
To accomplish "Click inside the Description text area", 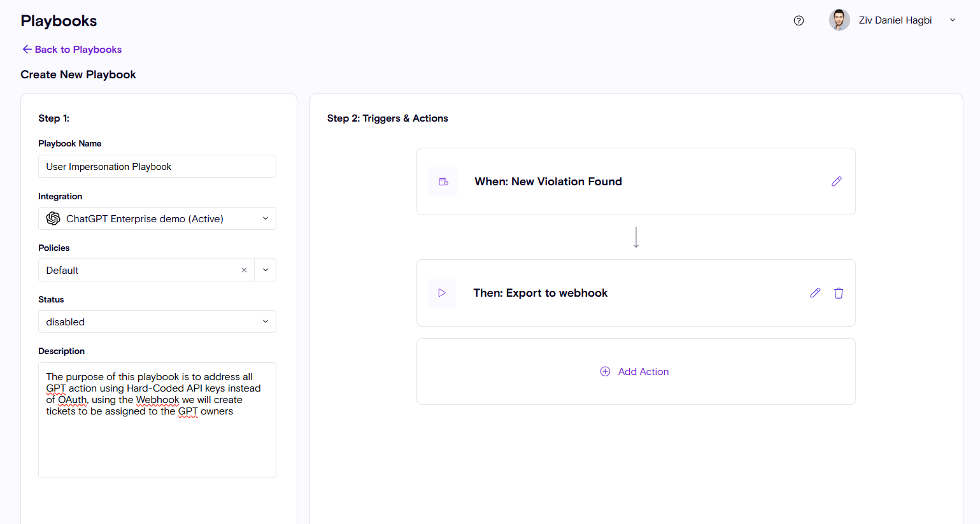I will (157, 446).
